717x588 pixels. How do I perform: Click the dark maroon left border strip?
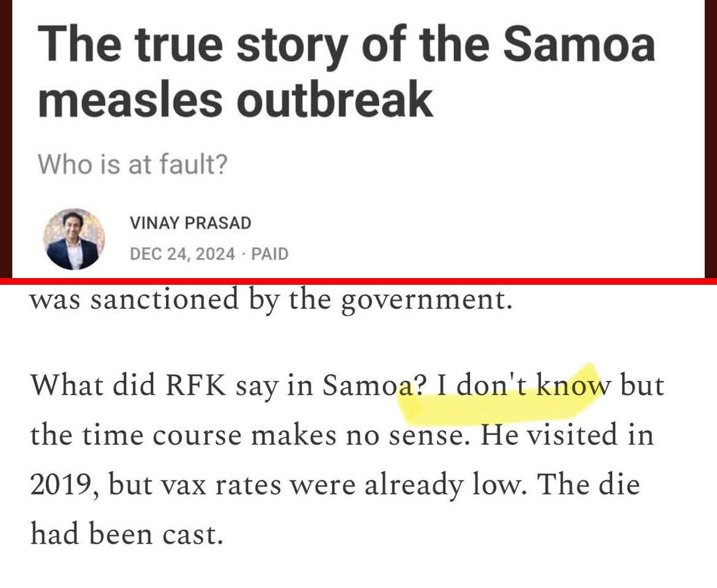tap(5, 139)
